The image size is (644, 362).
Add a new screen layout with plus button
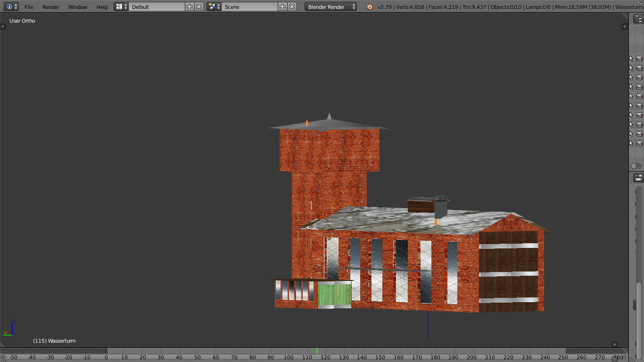click(190, 7)
